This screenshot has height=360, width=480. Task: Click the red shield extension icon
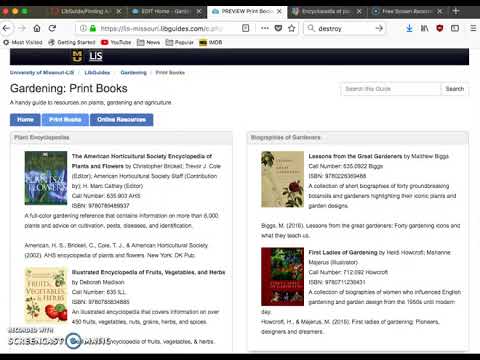pos(440,28)
